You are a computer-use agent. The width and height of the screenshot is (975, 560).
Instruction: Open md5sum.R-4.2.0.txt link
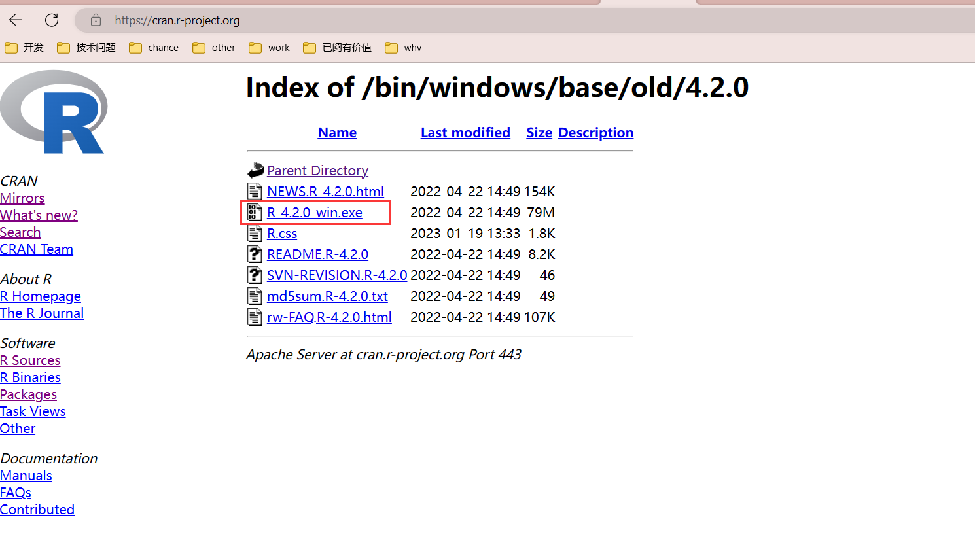[x=327, y=296]
